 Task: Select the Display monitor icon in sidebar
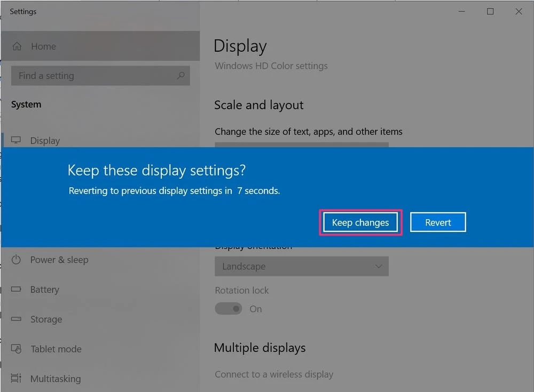[x=17, y=140]
